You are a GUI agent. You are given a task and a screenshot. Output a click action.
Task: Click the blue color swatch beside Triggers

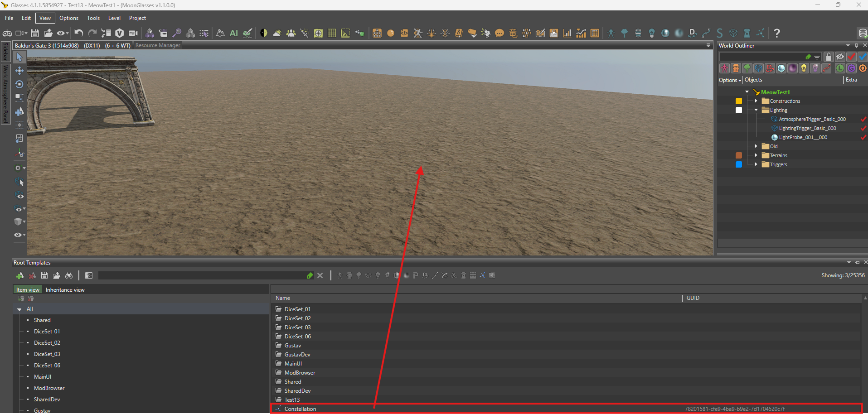[x=739, y=164]
